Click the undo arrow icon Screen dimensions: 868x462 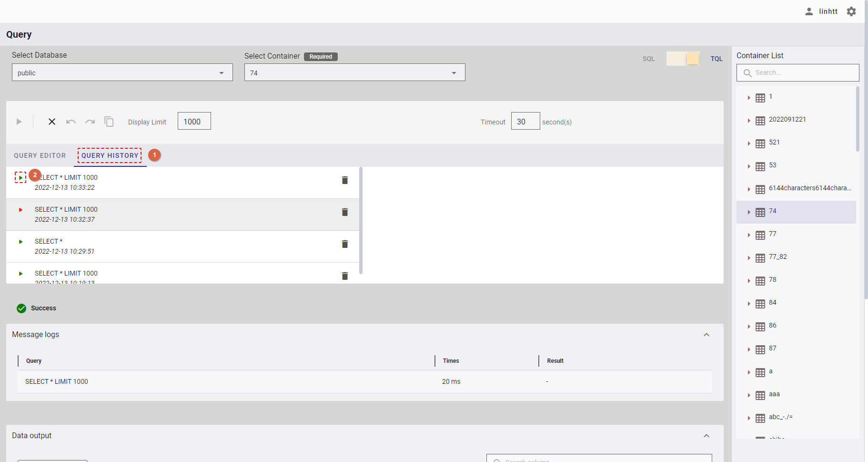[71, 122]
